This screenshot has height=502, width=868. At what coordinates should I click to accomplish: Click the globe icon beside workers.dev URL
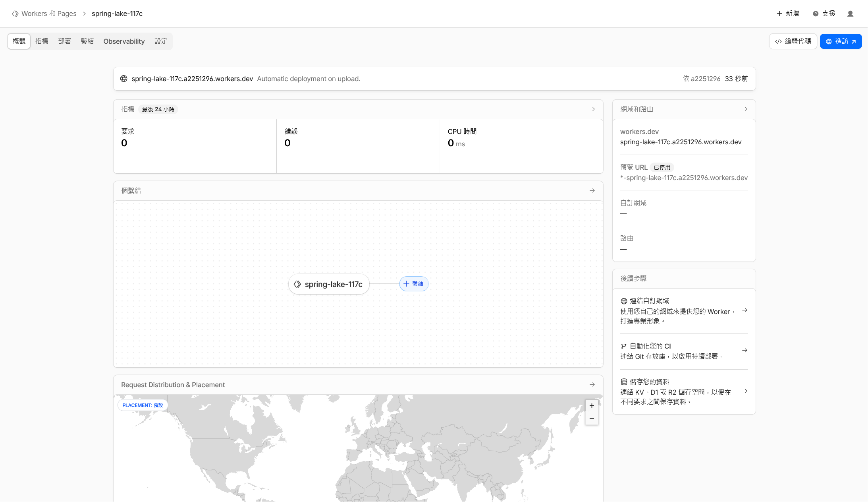point(124,79)
